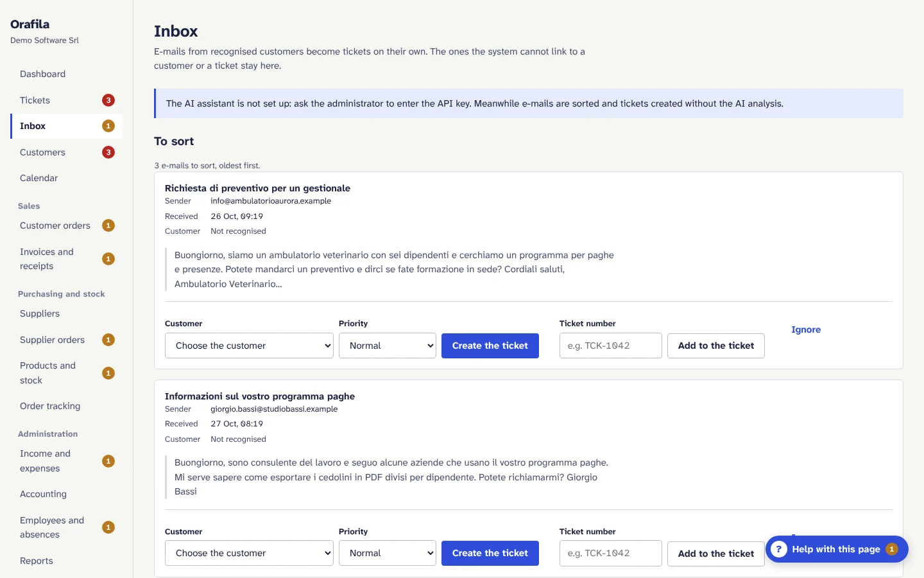This screenshot has width=924, height=578.
Task: Open the Reports page
Action: click(x=67, y=561)
